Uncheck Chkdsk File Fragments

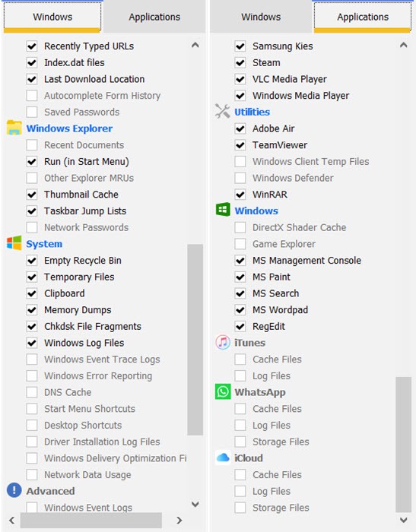32,326
